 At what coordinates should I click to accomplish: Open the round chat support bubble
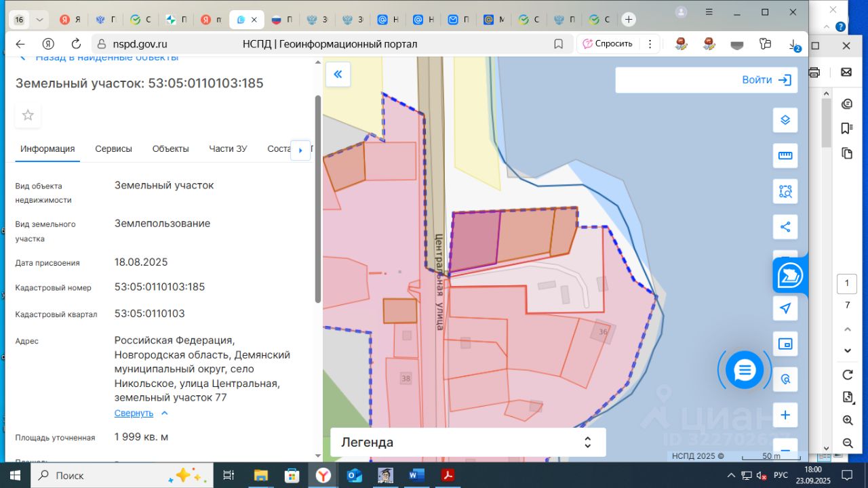tap(744, 370)
